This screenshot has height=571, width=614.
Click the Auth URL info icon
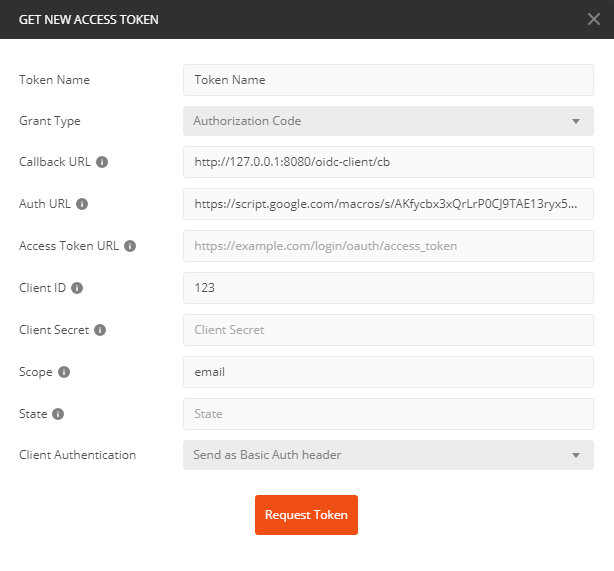pyautogui.click(x=82, y=204)
